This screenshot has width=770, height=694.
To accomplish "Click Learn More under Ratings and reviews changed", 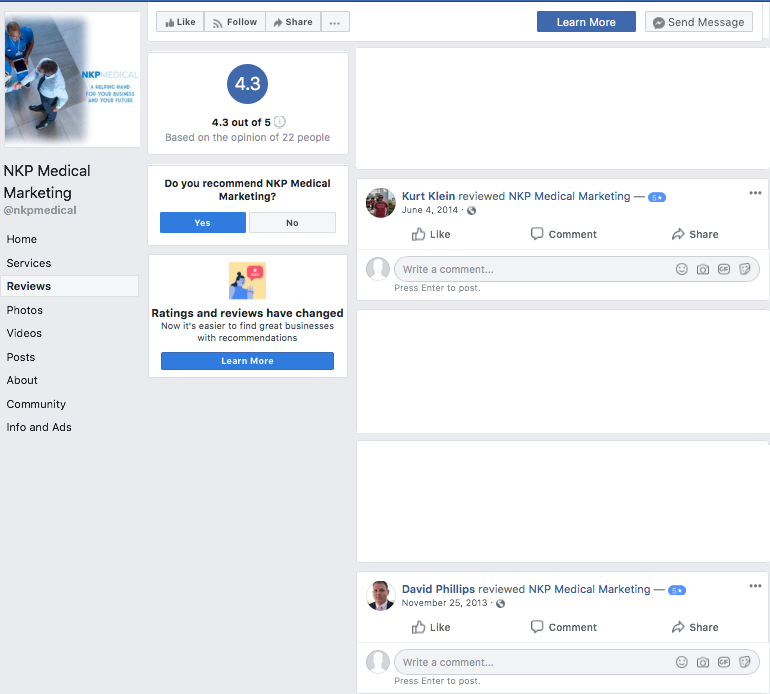I will pos(247,361).
